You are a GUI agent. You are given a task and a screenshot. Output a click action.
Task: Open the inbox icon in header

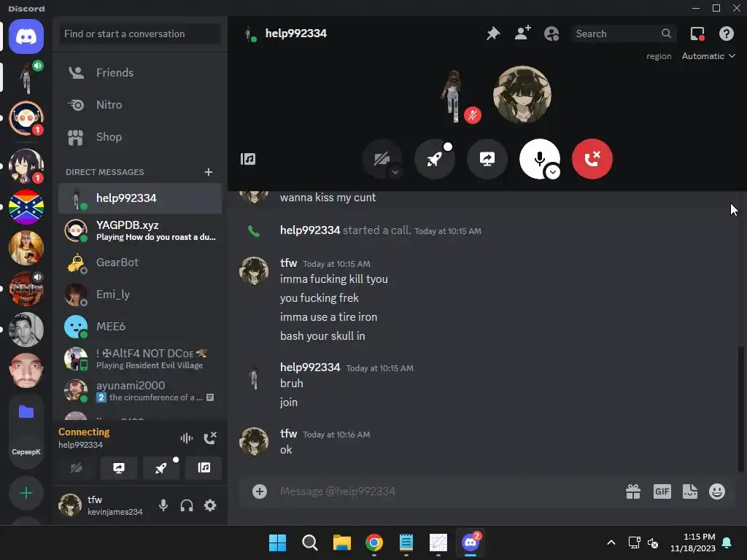click(x=697, y=34)
